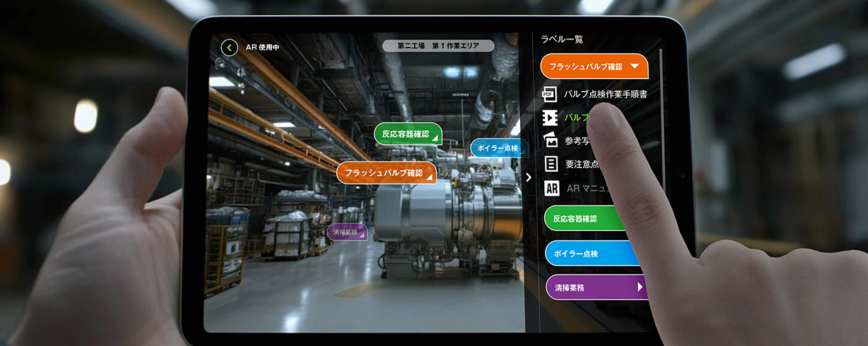Click the label list vertical scrollbar
Screen dimensions: 868x346
[660, 138]
